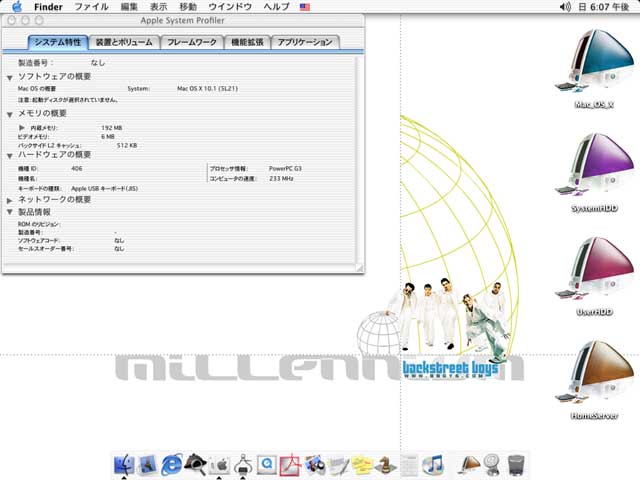Click the セールスオーダー番号 label
Screen dimensions: 640x480
(45, 249)
